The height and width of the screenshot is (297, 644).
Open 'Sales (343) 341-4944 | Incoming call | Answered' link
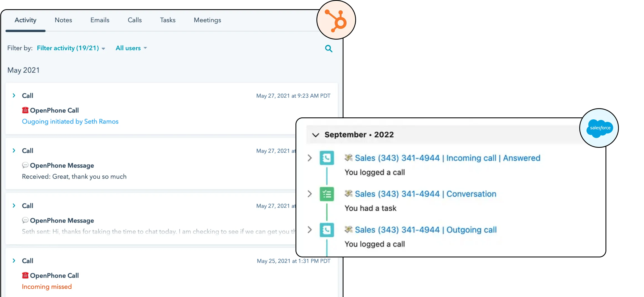pos(448,158)
